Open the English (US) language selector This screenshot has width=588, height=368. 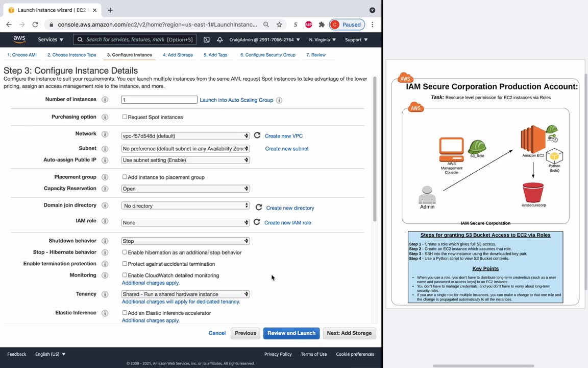[x=50, y=354]
